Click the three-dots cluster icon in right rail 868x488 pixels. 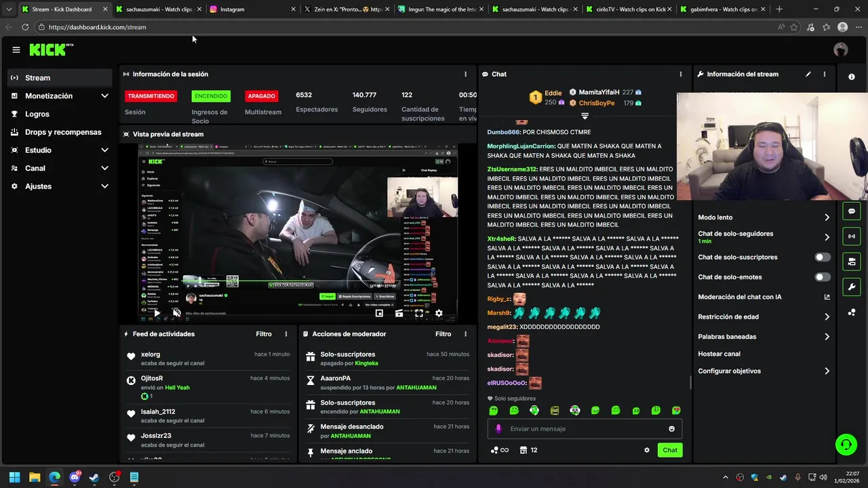[852, 312]
